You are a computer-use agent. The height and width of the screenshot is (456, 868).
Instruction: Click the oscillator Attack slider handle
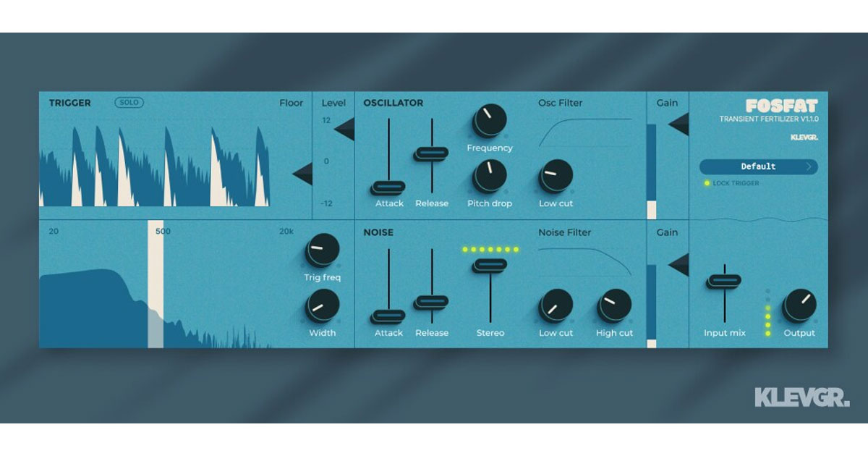[388, 187]
